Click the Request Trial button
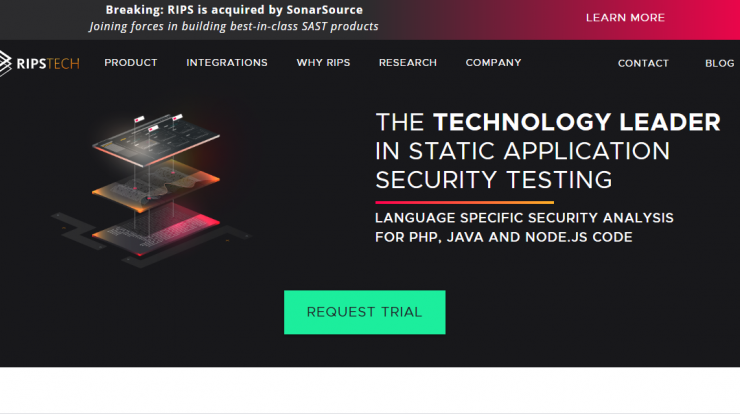 tap(365, 313)
